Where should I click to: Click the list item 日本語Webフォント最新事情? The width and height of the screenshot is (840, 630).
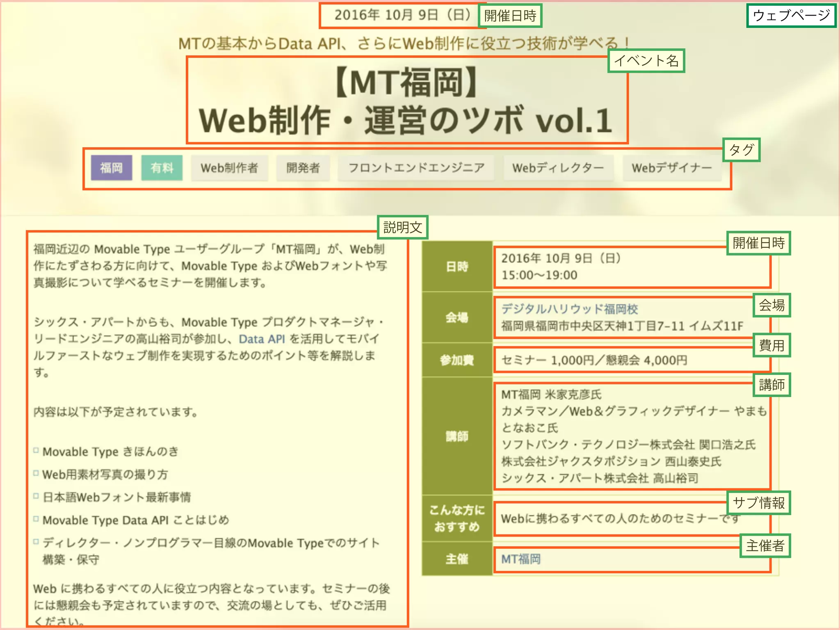117,497
